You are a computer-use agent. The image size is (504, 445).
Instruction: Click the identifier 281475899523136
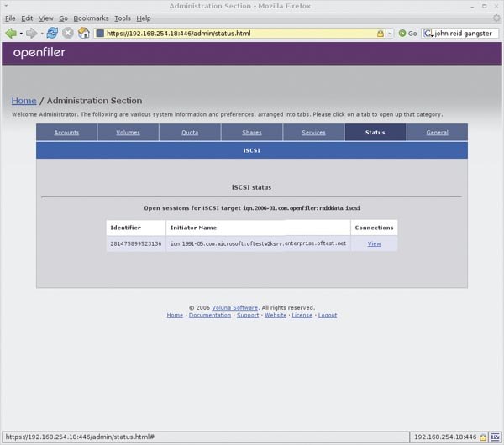[x=136, y=243]
